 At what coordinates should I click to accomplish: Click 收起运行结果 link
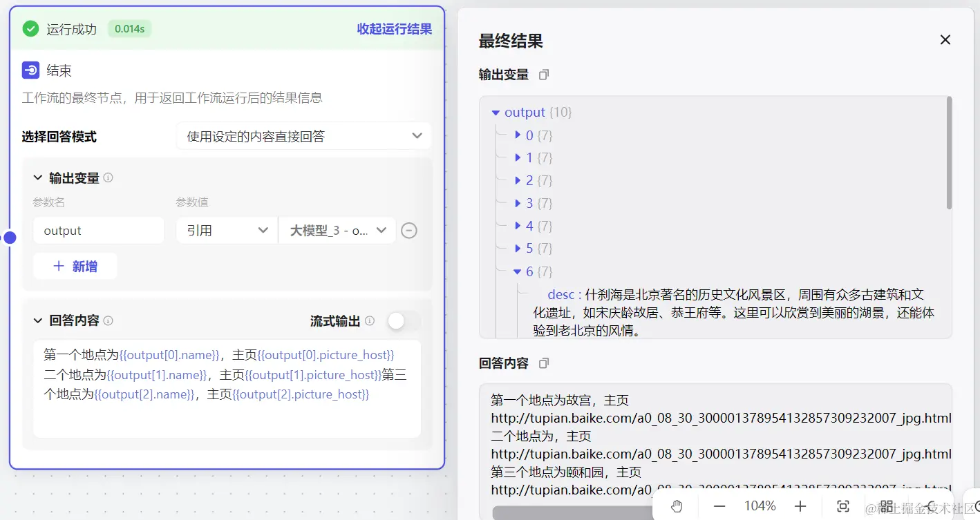[x=395, y=28]
